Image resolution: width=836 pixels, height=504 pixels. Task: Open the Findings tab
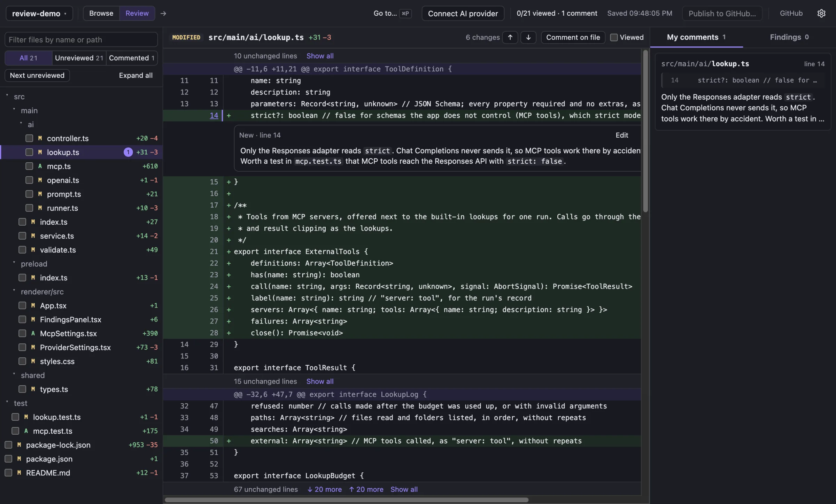789,37
